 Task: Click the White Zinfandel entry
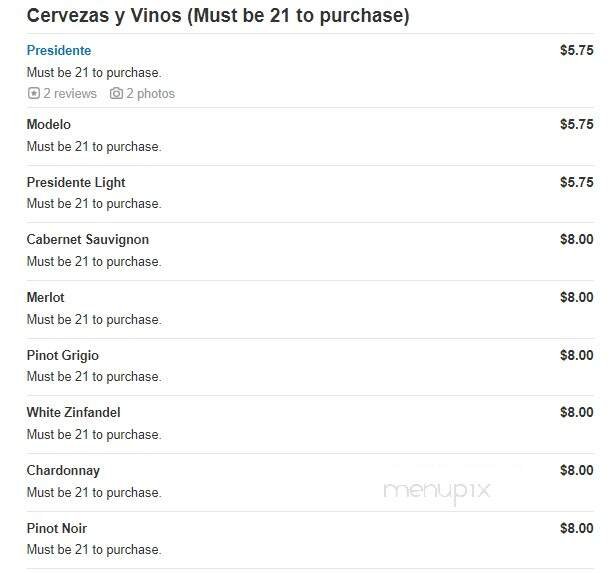(x=74, y=412)
